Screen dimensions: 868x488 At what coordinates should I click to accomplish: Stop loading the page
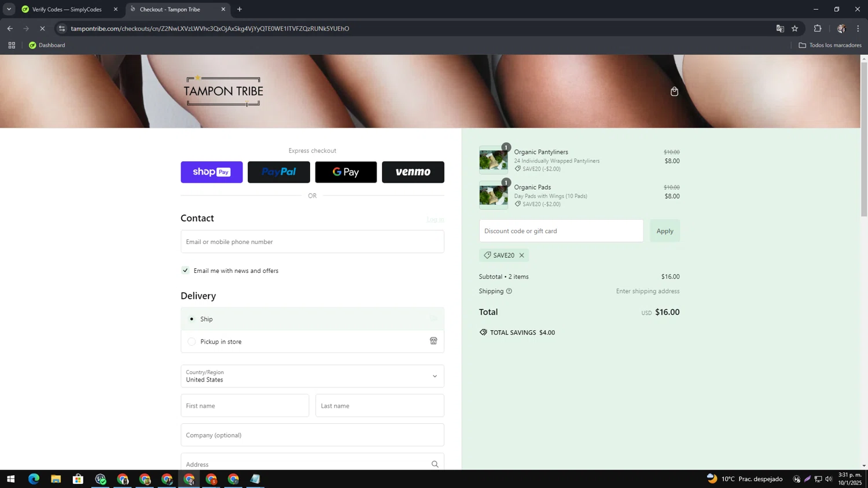(42, 28)
